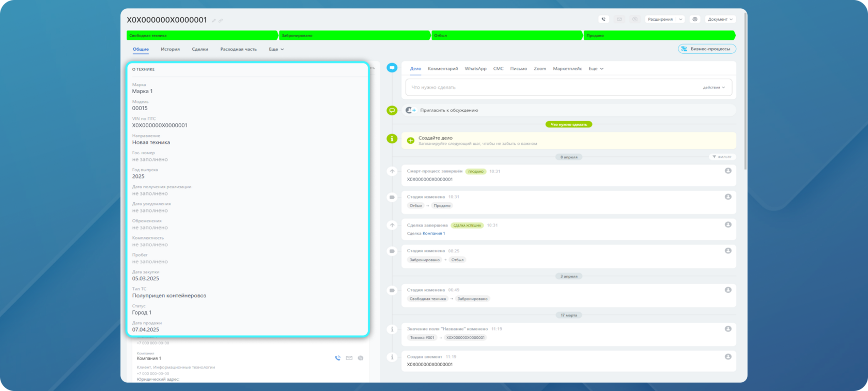Expand Еще menu next to Расходная часть
Viewport: 868px width, 391px height.
click(x=276, y=49)
